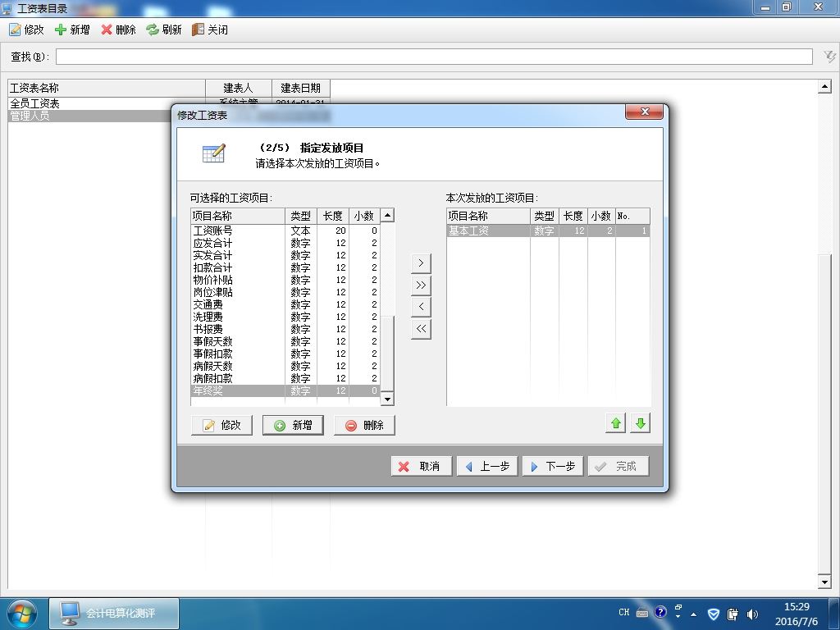Click the 新增 button in the dialog

click(293, 426)
